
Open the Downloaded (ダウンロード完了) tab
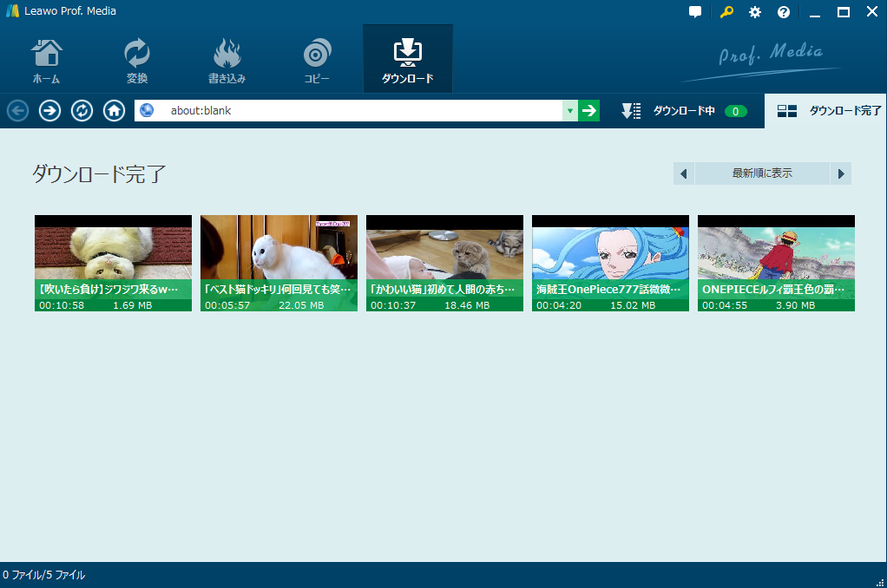pos(825,111)
